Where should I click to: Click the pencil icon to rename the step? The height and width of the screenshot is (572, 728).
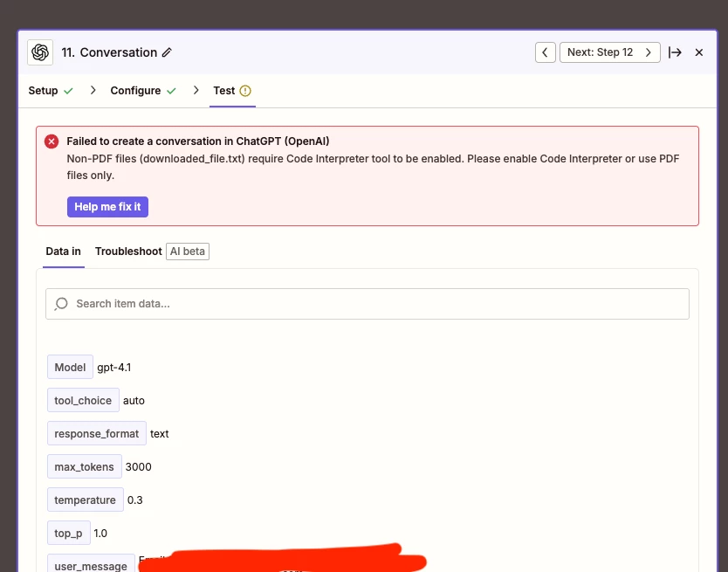pos(167,52)
